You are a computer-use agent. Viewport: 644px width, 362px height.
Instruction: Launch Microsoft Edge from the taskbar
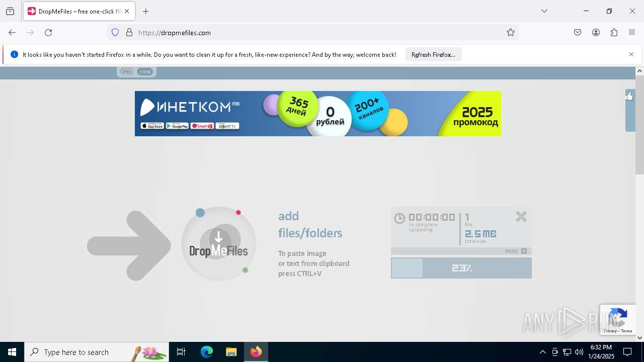[207, 352]
